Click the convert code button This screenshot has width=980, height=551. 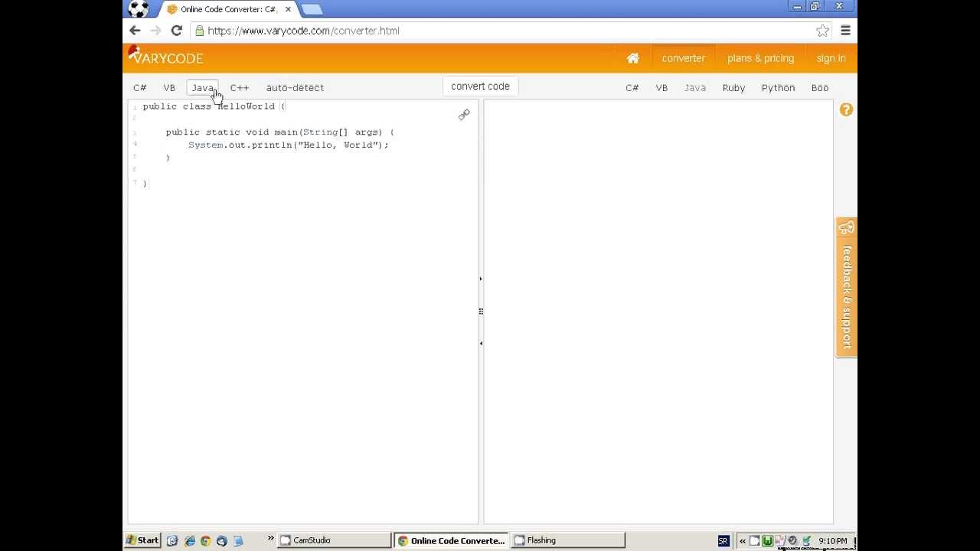click(480, 86)
